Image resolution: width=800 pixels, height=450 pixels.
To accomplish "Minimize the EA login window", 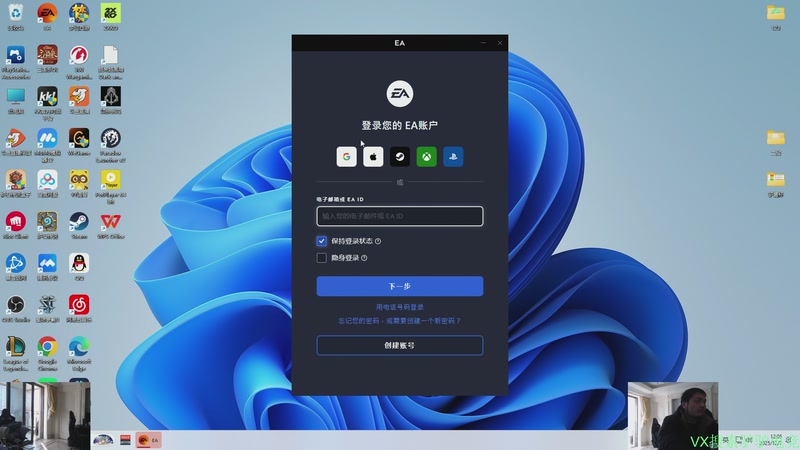I will click(483, 43).
